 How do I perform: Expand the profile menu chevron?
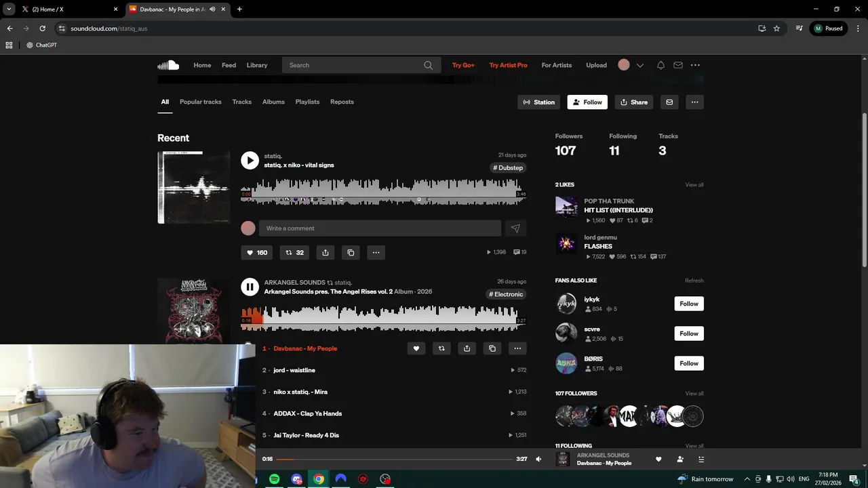pos(639,65)
